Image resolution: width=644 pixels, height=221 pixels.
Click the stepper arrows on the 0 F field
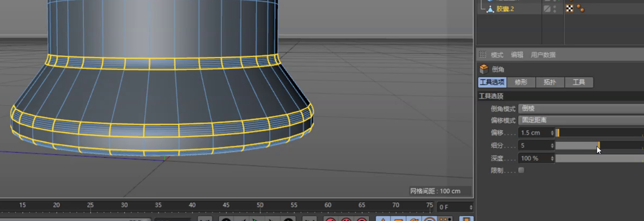click(471, 207)
